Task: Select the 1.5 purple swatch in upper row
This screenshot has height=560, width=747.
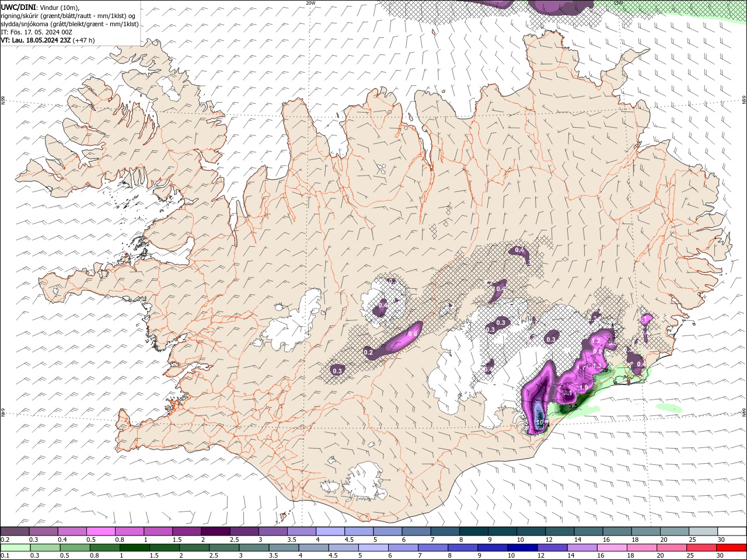Action: pyautogui.click(x=186, y=531)
